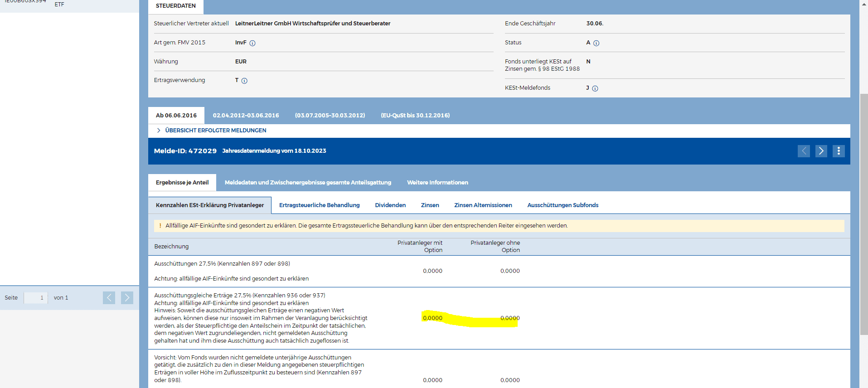
Task: Expand Übersicht erfolgter Meldungen
Action: coord(211,131)
